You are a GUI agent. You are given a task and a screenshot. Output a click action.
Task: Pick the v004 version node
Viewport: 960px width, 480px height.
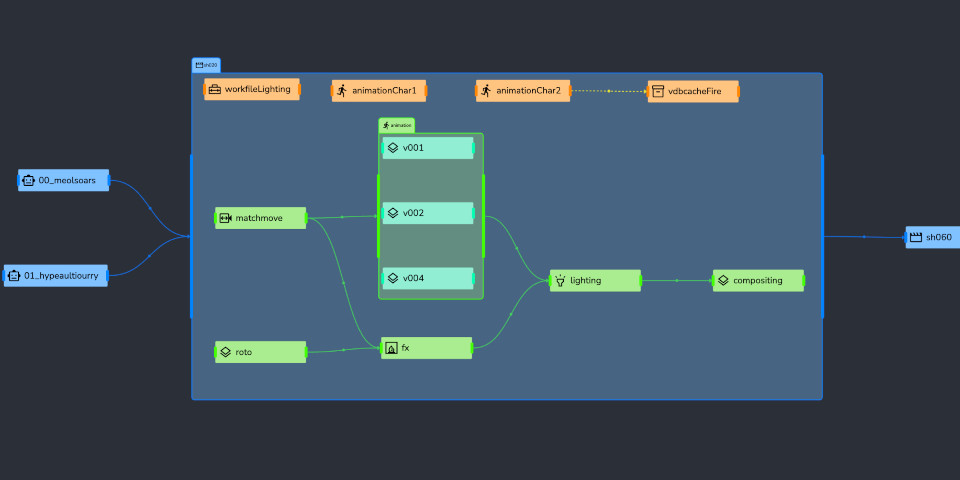click(428, 278)
